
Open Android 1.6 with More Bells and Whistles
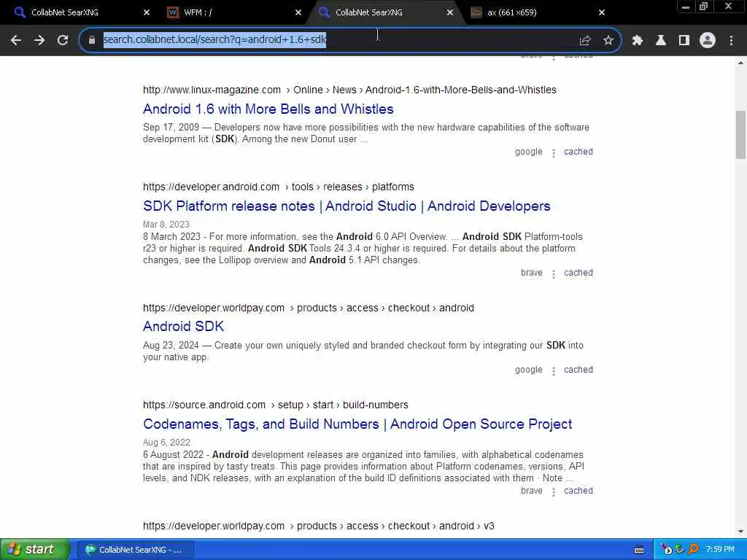(268, 109)
